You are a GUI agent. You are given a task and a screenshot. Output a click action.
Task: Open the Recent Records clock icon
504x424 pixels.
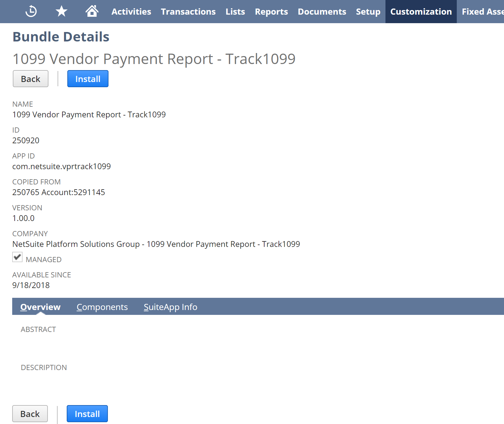coord(31,12)
